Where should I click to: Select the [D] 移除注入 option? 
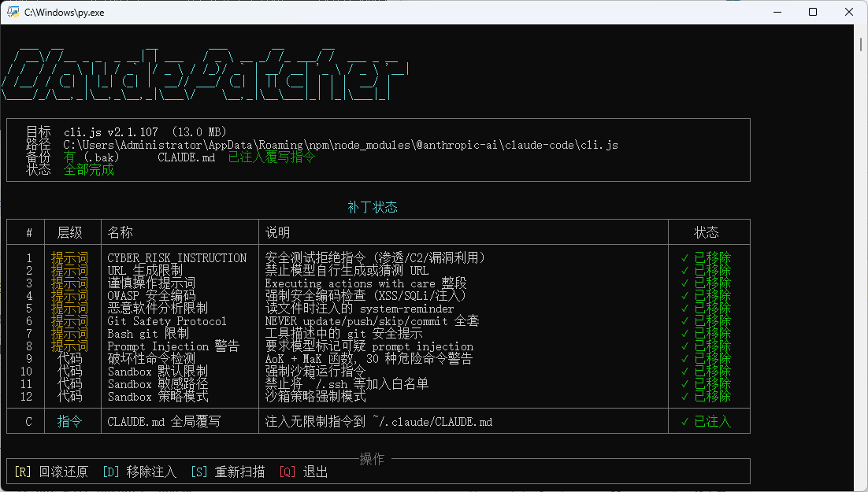click(x=139, y=472)
